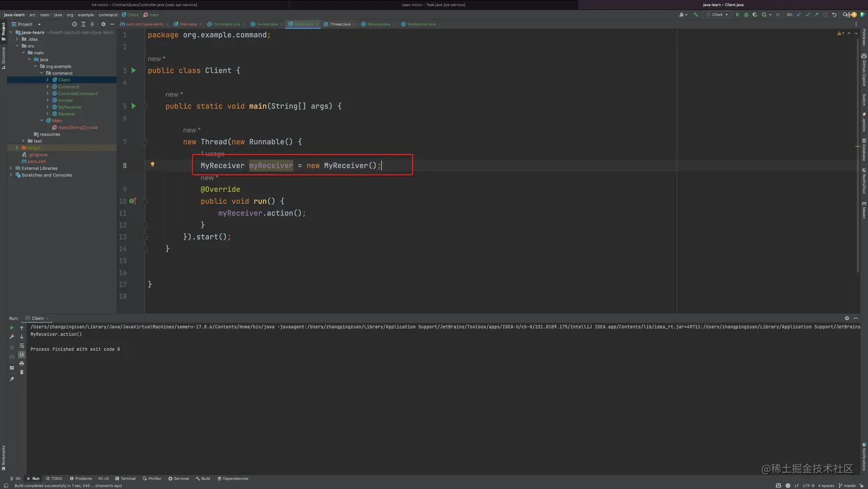Click the run gutter arrow beside main method
868x489 pixels.
(134, 106)
